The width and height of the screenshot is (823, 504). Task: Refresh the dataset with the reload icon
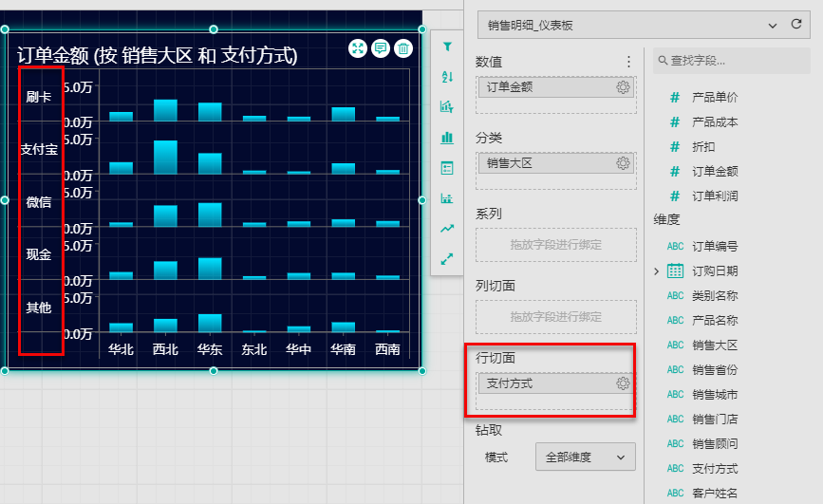click(x=795, y=25)
